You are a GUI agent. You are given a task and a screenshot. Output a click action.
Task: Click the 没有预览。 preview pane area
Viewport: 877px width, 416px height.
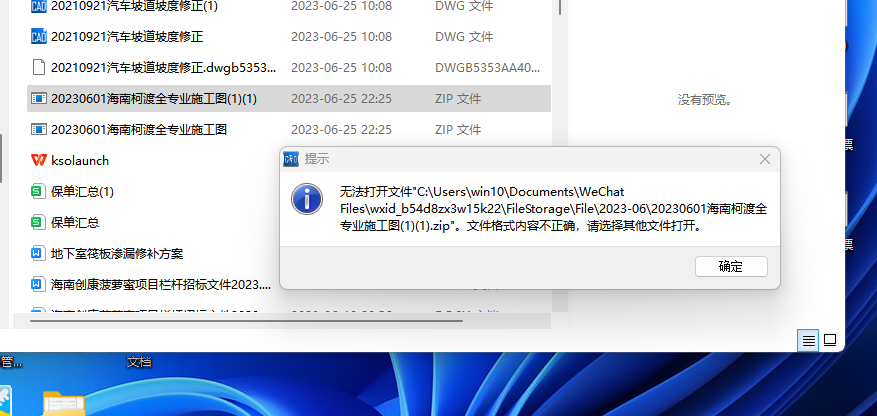point(705,100)
